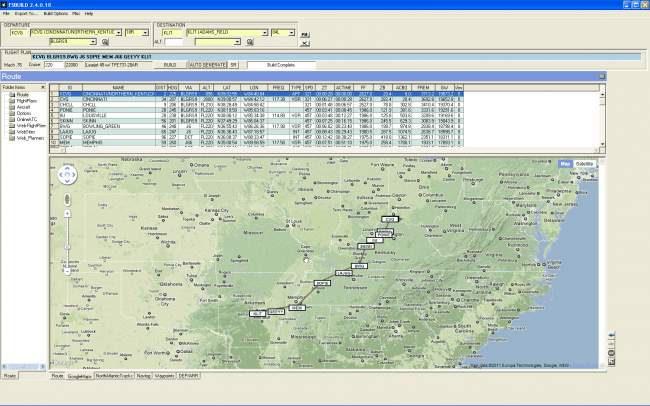The image size is (650, 406).
Task: Click the departure airport search icon
Action: pyautogui.click(x=105, y=42)
